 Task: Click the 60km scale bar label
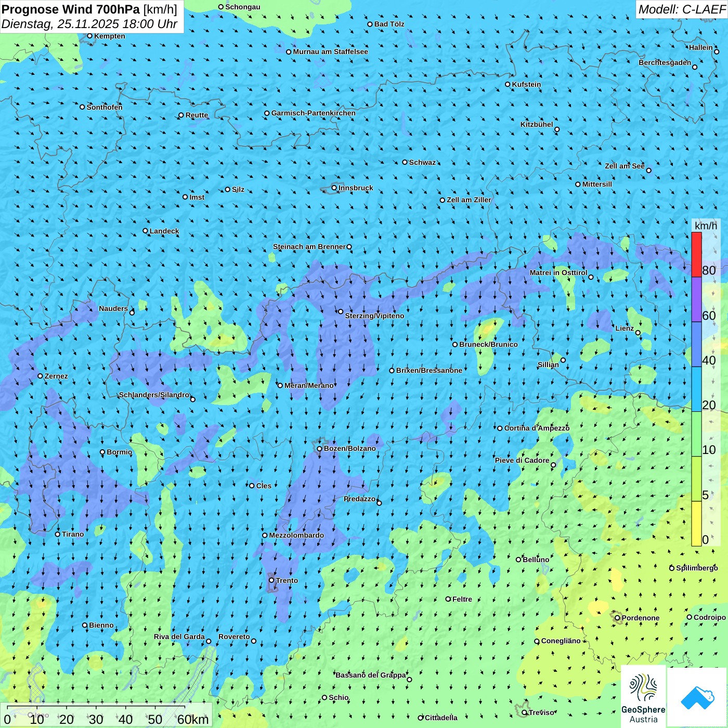193,719
